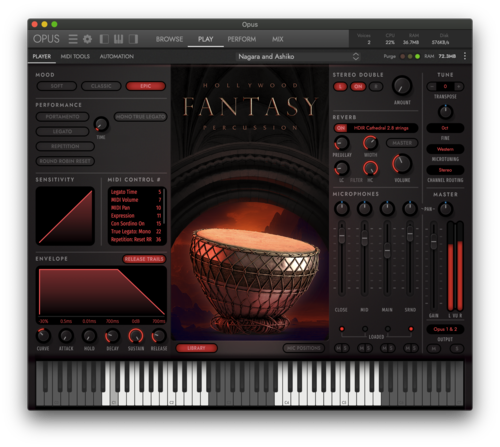Click the envelope Curve knob

click(43, 336)
